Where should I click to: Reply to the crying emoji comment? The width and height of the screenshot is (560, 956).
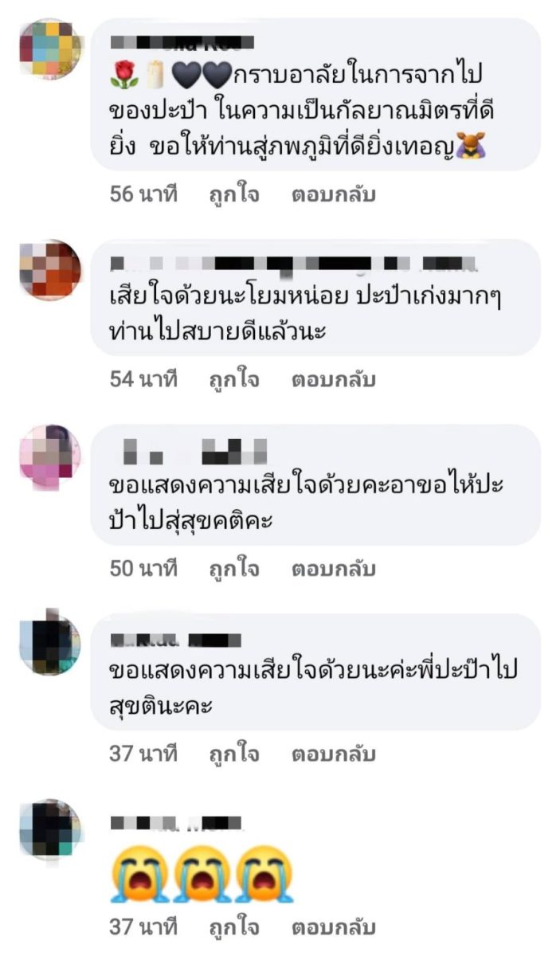pos(332,927)
